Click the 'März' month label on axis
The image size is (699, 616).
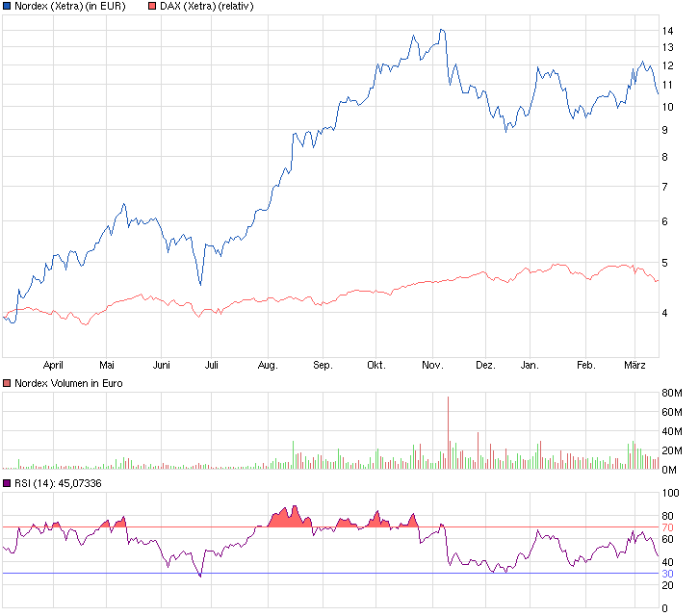(x=634, y=365)
